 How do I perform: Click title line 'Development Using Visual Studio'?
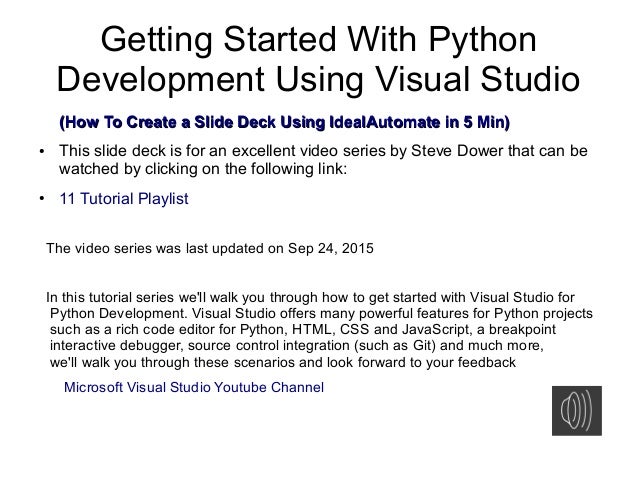click(318, 79)
